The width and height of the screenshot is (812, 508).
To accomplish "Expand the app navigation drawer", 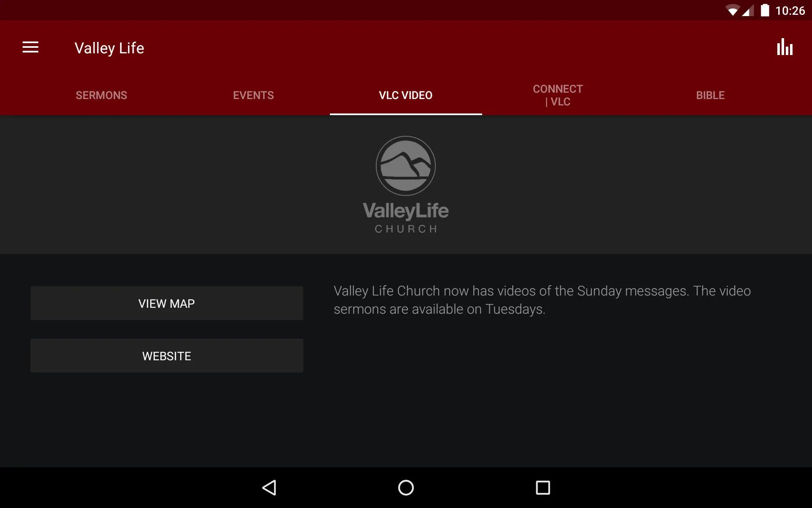I will pos(30,48).
